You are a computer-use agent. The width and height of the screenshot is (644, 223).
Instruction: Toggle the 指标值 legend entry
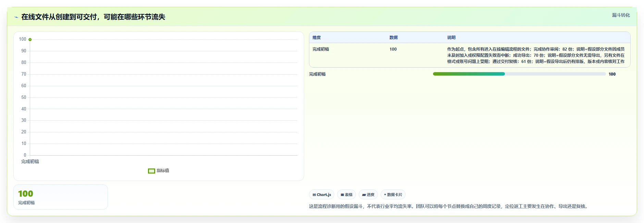tap(159, 171)
